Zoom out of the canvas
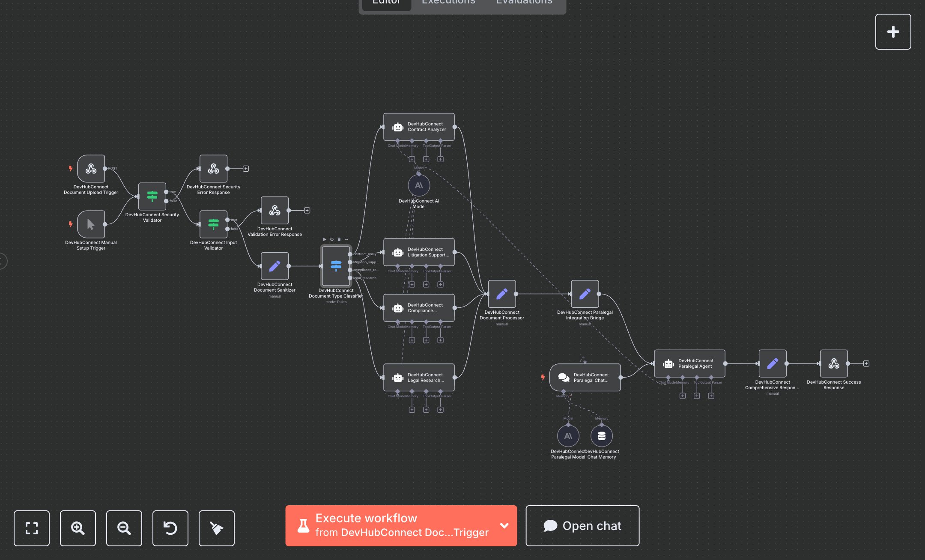This screenshot has width=925, height=560. pyautogui.click(x=124, y=528)
